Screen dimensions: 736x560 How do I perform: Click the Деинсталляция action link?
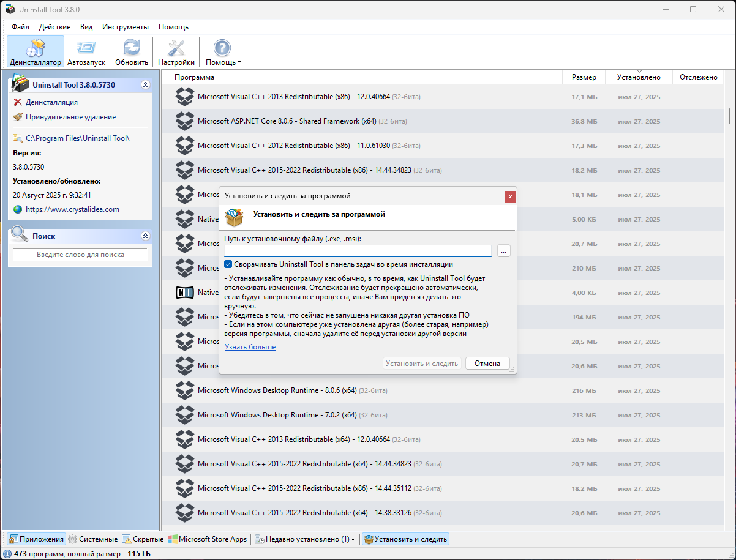click(51, 102)
